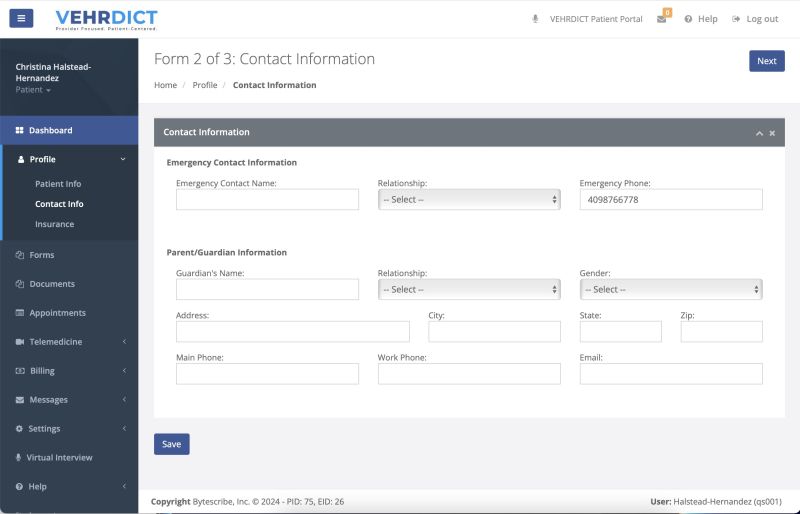This screenshot has width=800, height=514.
Task: Focus the Emergency Contact Name field
Action: [267, 200]
